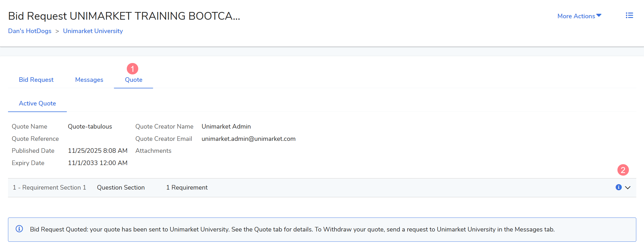This screenshot has height=252, width=644.
Task: Select the Quote tab
Action: pos(134,80)
